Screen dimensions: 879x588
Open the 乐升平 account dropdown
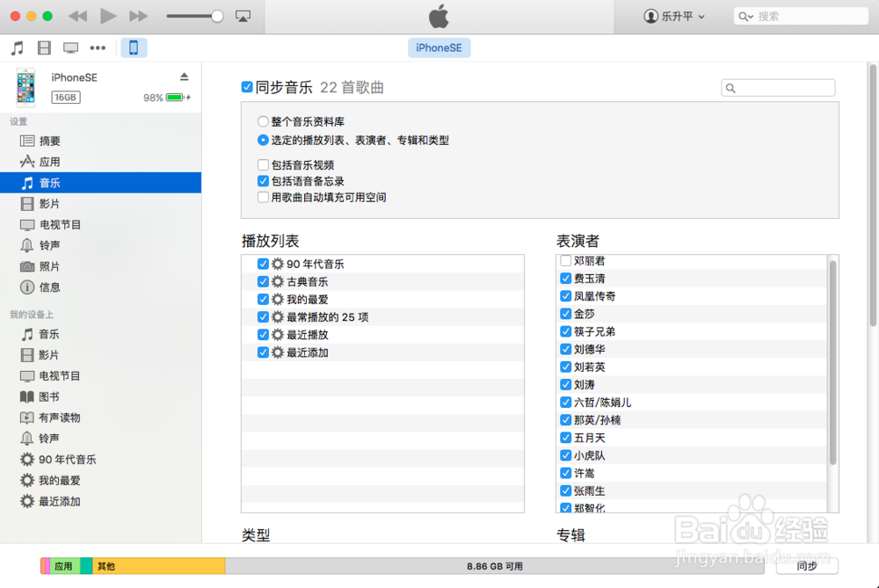674,16
